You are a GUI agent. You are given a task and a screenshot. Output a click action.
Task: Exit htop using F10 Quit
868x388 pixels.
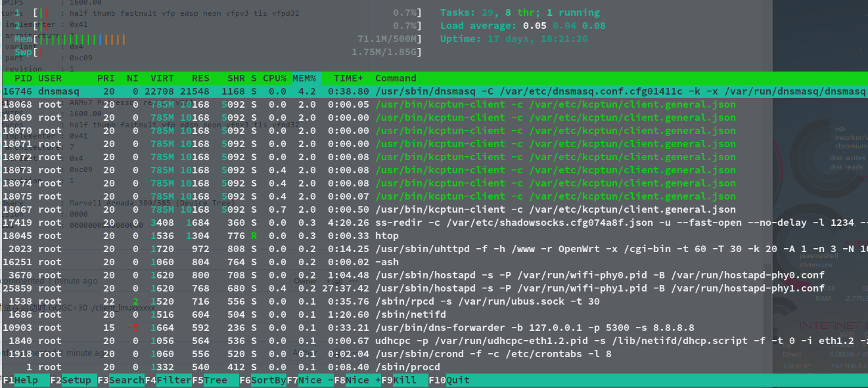pyautogui.click(x=451, y=379)
